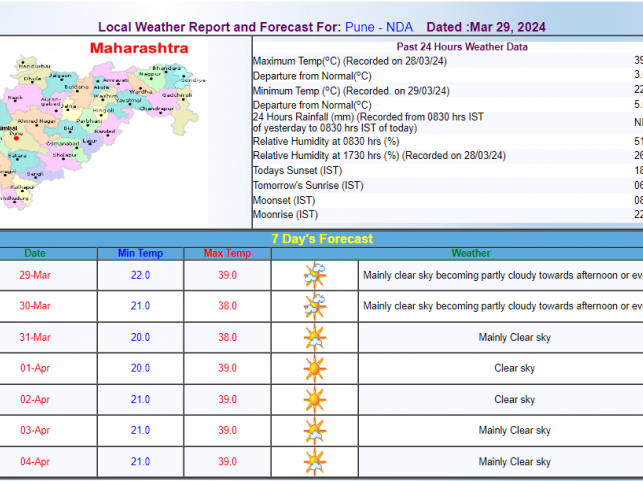The height and width of the screenshot is (481, 643).
Task: Click the 7 Day's Forecast header bar
Action: coord(321,239)
